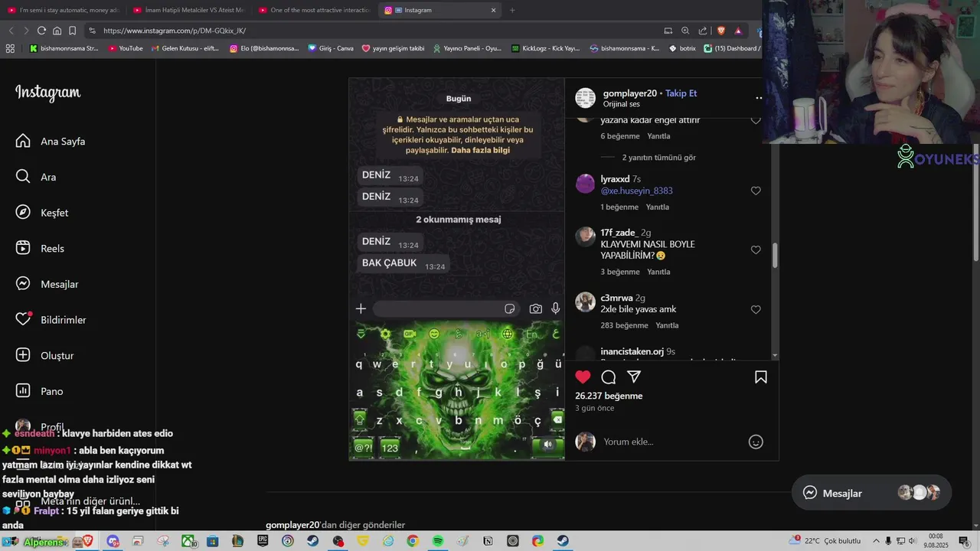This screenshot has width=980, height=551.
Task: Open the 'botrix' bookmark
Action: point(682,48)
